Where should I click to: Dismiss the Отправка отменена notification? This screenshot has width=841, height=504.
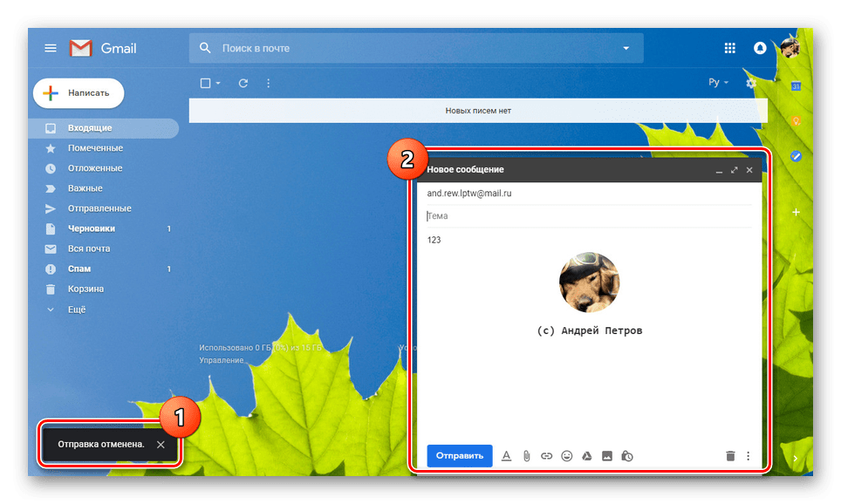coord(161,445)
